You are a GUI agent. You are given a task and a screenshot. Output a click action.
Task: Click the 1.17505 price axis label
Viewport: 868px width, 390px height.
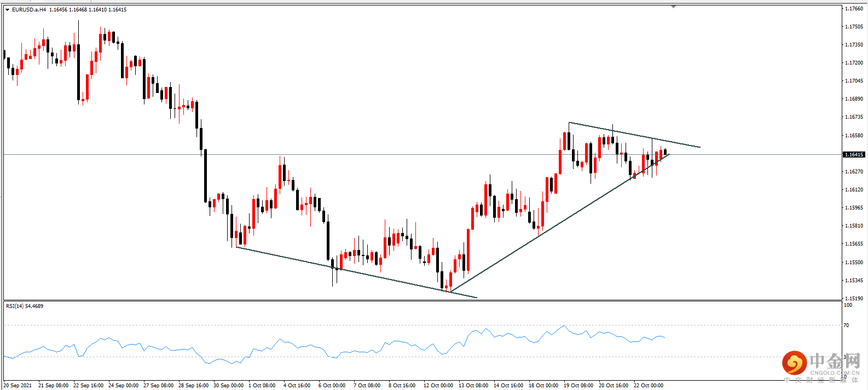[x=854, y=26]
